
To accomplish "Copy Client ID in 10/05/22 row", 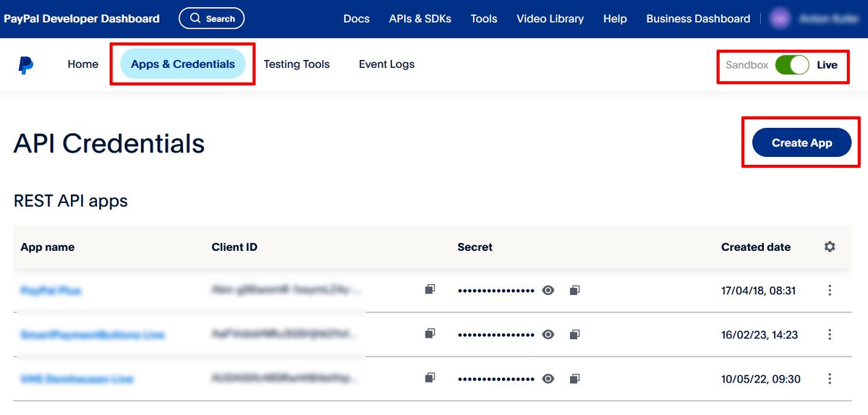I will pyautogui.click(x=430, y=378).
